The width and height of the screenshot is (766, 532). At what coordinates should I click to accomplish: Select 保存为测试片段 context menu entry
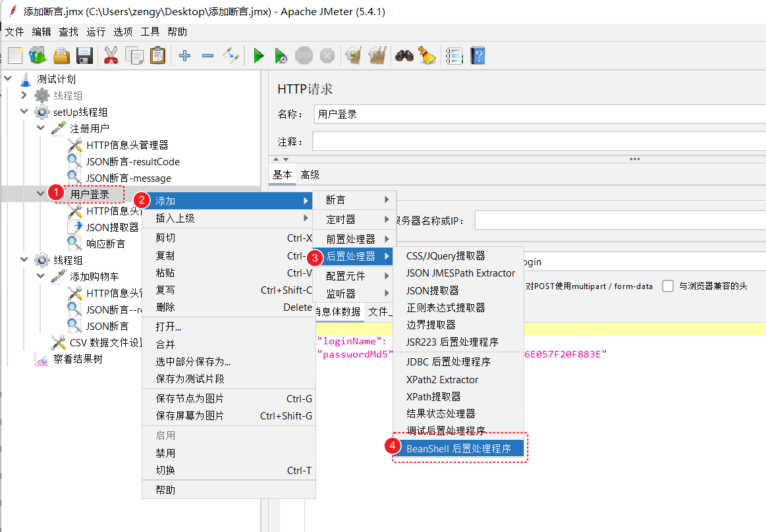click(229, 379)
